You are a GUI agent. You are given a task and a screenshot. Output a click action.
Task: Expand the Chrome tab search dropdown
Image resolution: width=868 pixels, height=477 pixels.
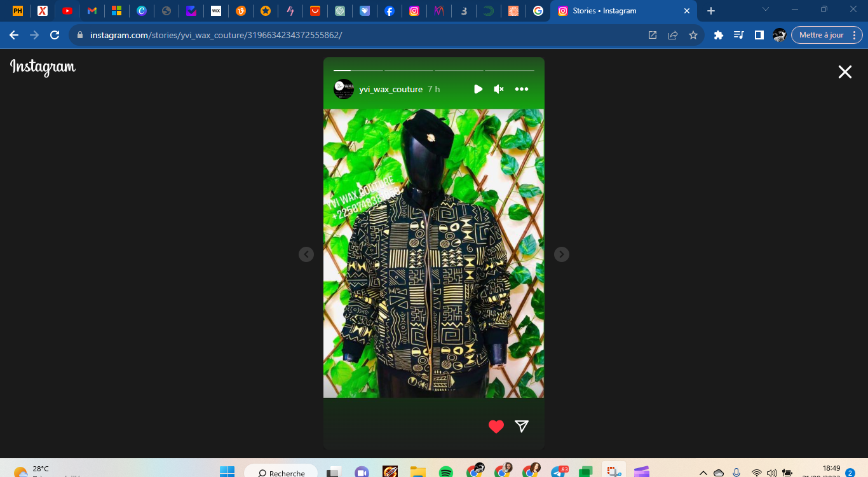coord(766,10)
